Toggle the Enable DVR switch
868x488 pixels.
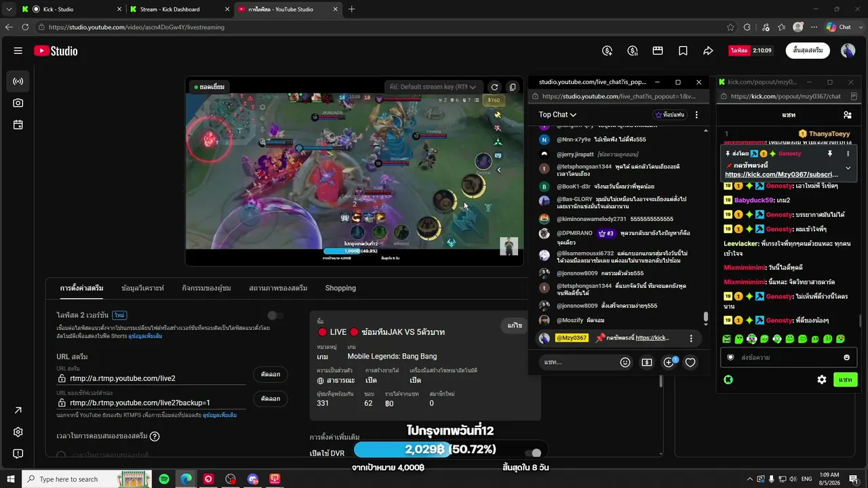(533, 453)
